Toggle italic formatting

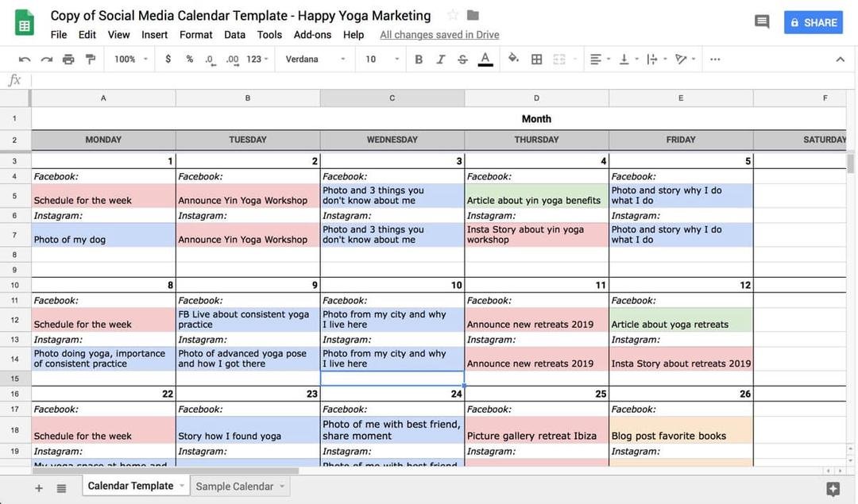coord(441,60)
